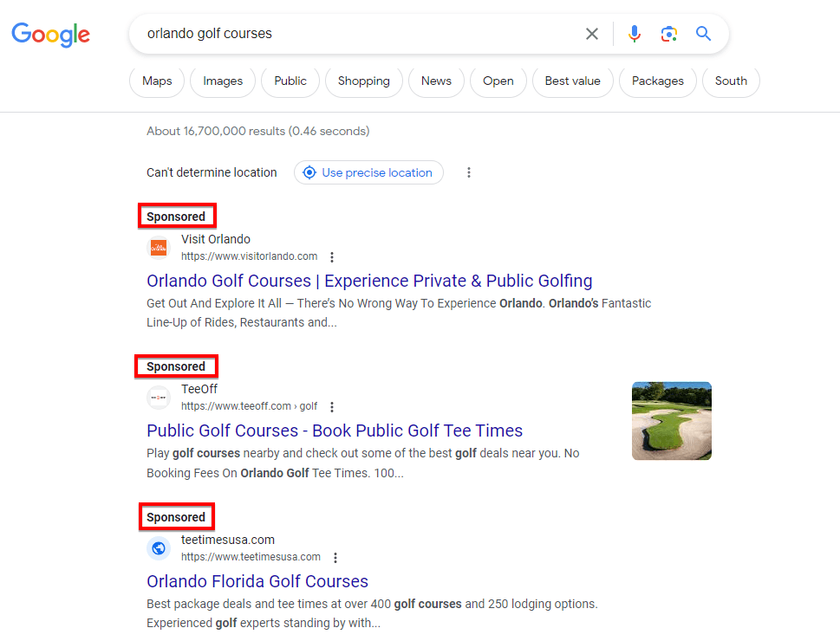
Task: Switch to the Maps filter
Action: pos(157,81)
